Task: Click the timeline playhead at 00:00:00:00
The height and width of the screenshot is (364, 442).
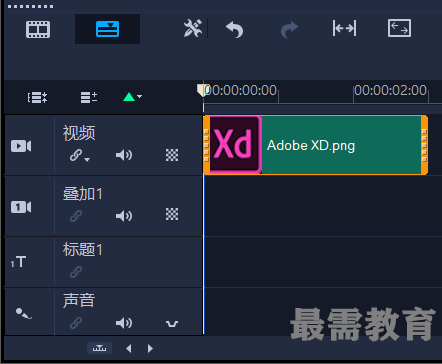Action: pos(202,90)
